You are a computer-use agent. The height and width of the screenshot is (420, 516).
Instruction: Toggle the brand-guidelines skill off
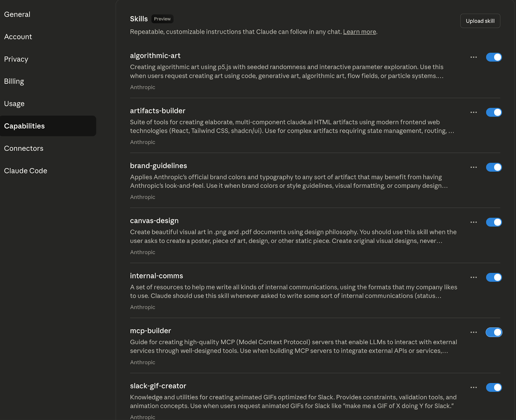click(x=494, y=167)
